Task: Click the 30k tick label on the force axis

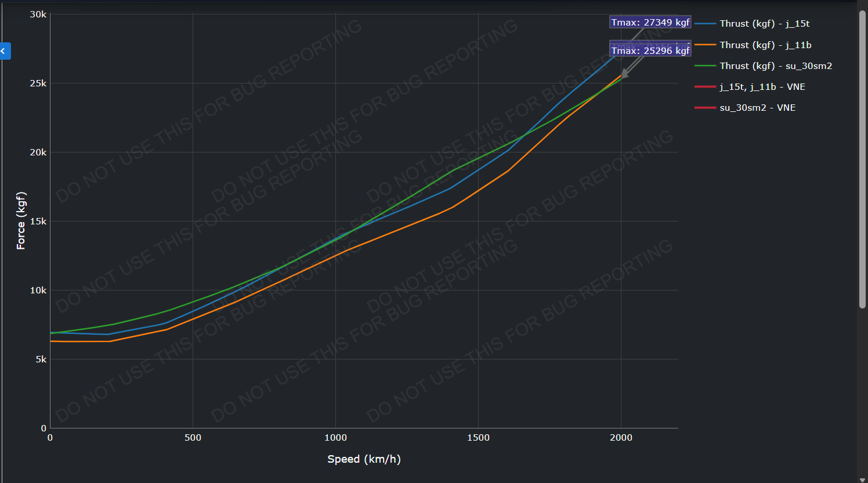Action: (38, 14)
